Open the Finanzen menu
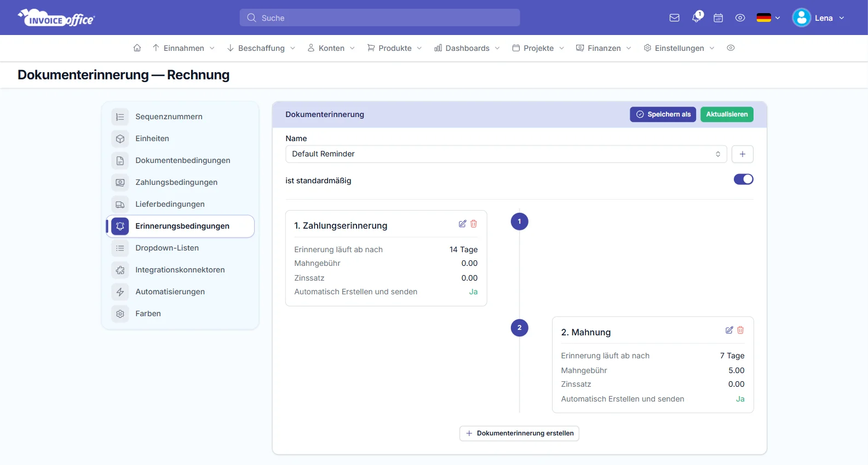Screen dimensions: 868x465 (x=603, y=48)
